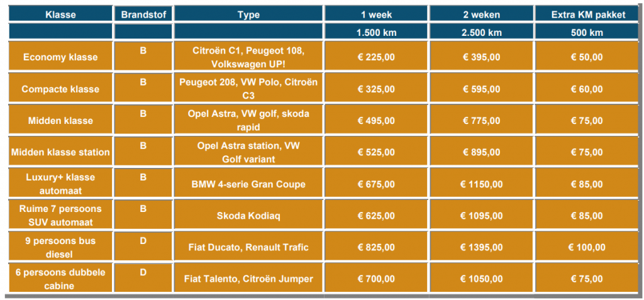Select Ruime 7 persoons SUV automaat cell
The image size is (644, 300).
point(60,216)
